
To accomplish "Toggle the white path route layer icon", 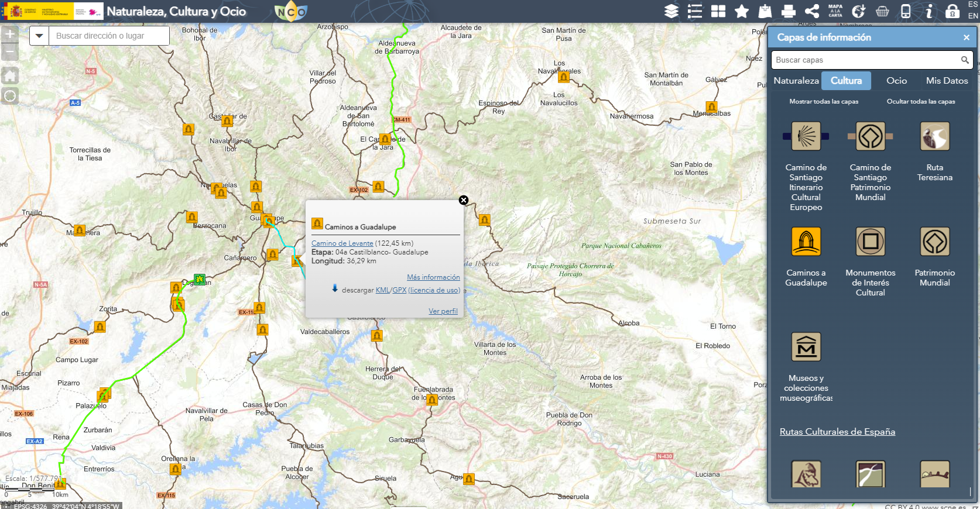I will tap(871, 474).
